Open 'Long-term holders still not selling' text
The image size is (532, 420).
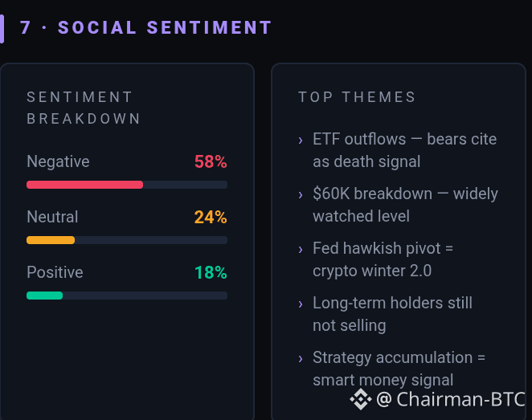coord(392,314)
